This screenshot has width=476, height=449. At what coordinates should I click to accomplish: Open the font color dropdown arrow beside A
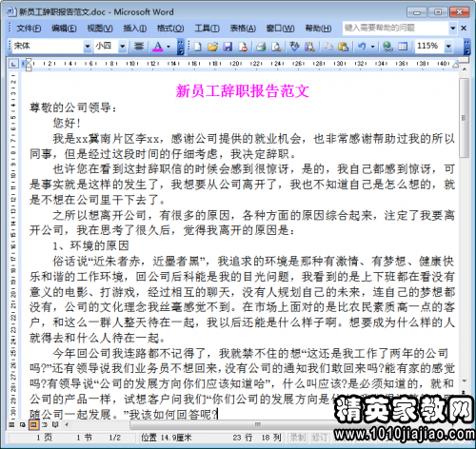point(169,47)
